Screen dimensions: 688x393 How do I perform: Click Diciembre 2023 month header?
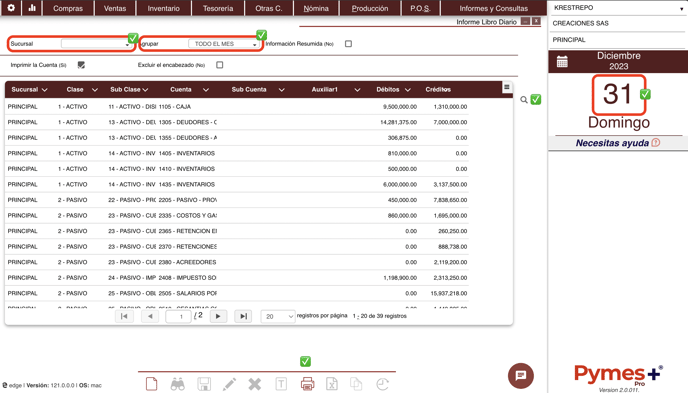(x=619, y=61)
